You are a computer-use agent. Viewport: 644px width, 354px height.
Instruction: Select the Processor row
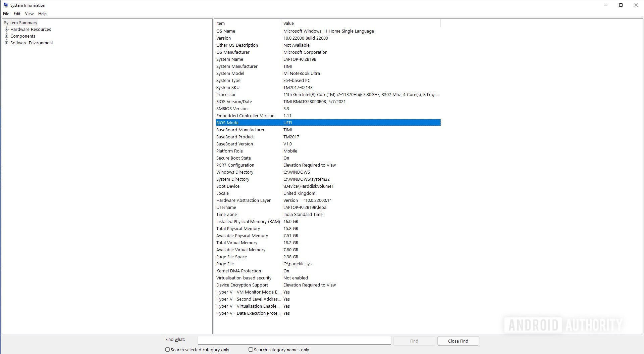click(328, 94)
